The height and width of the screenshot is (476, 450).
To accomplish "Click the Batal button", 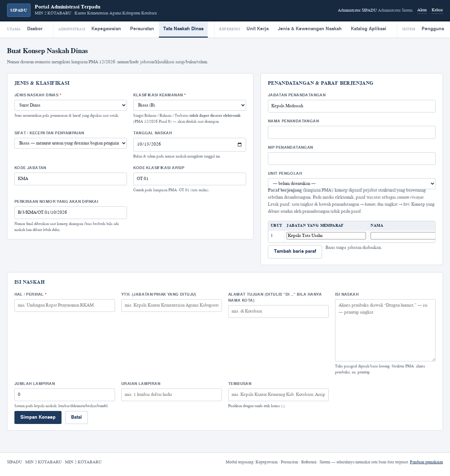I will [76, 417].
